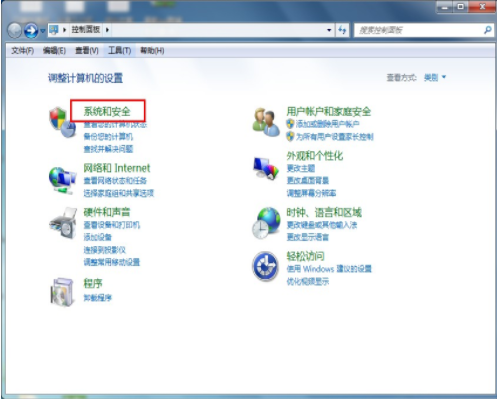Click 网络和 Internet heading link
This screenshot has height=399, width=497.
117,168
